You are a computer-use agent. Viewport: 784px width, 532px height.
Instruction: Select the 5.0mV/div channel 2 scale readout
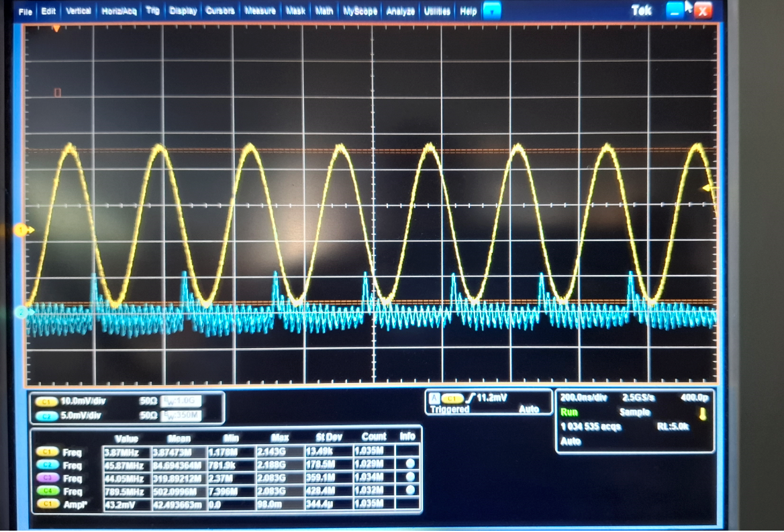81,416
